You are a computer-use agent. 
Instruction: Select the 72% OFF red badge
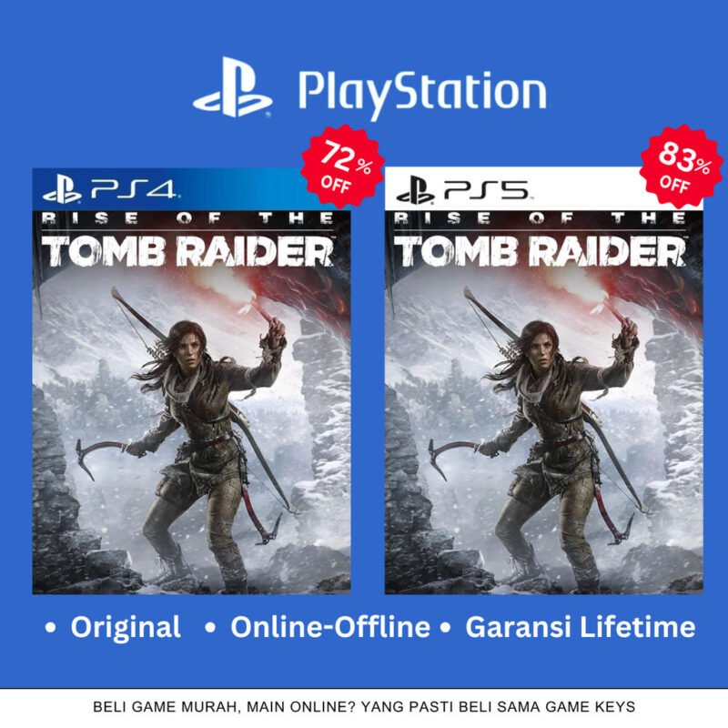(343, 167)
